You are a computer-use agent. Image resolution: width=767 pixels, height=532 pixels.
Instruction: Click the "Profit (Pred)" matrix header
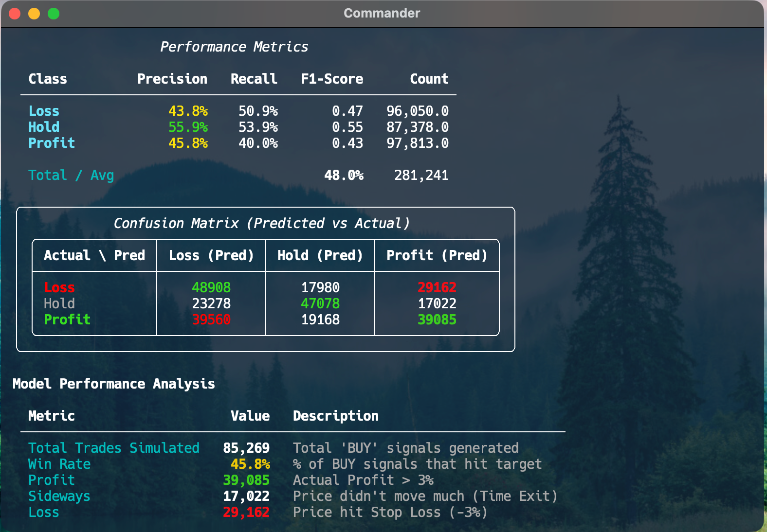pyautogui.click(x=437, y=255)
